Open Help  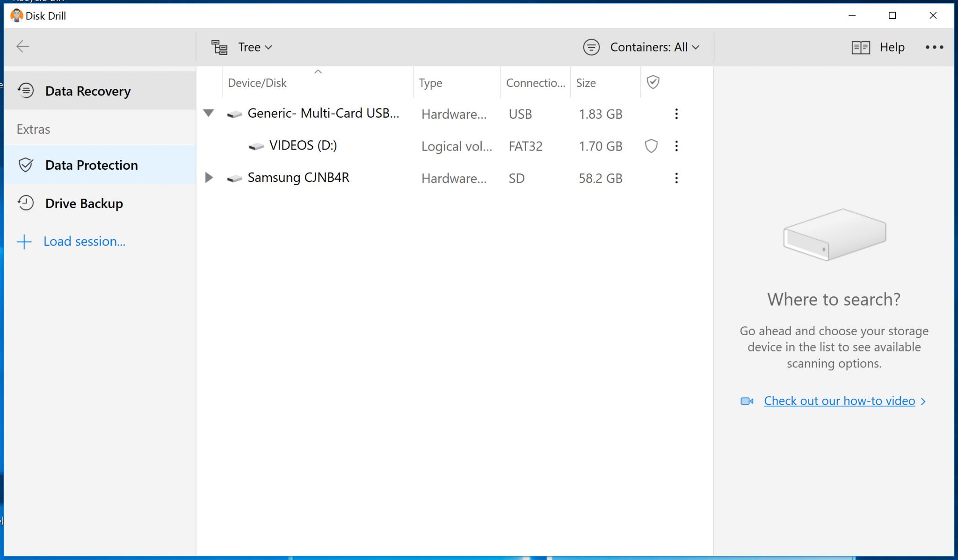click(892, 47)
